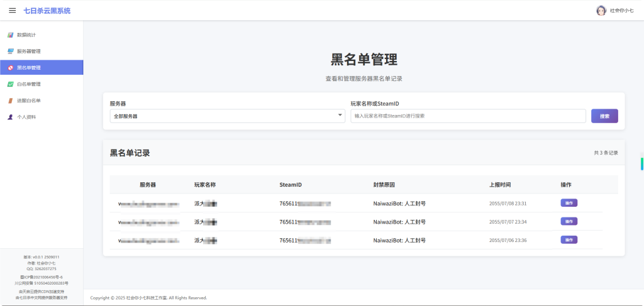This screenshot has width=644, height=306.
Task: Open 个人资料 page
Action: tap(42, 117)
